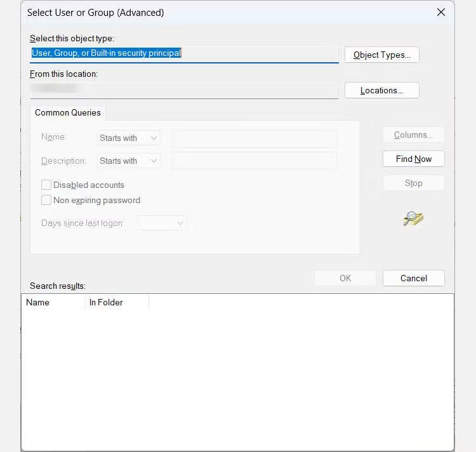Click the Object Types button
Screen dimensions: 476x452
click(381, 55)
